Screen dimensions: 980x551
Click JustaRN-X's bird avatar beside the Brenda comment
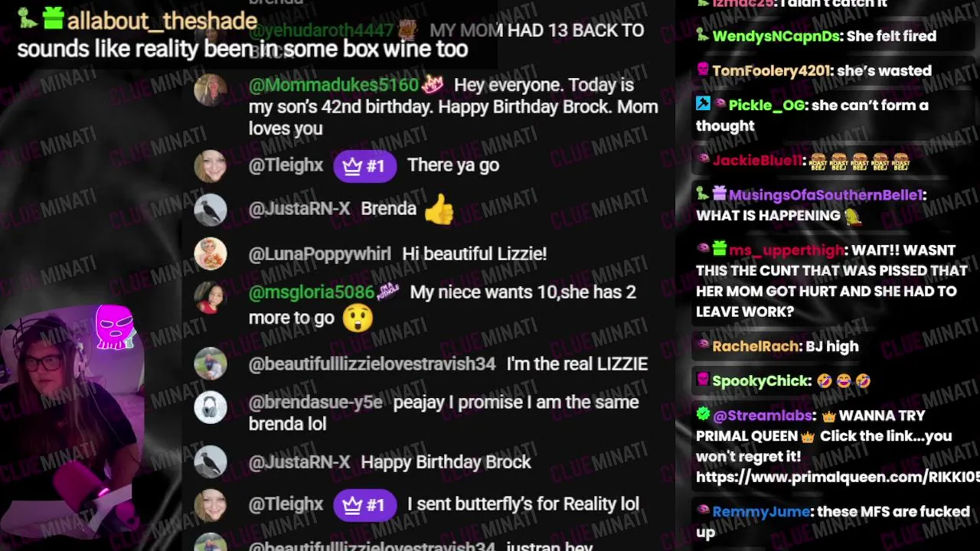click(211, 210)
